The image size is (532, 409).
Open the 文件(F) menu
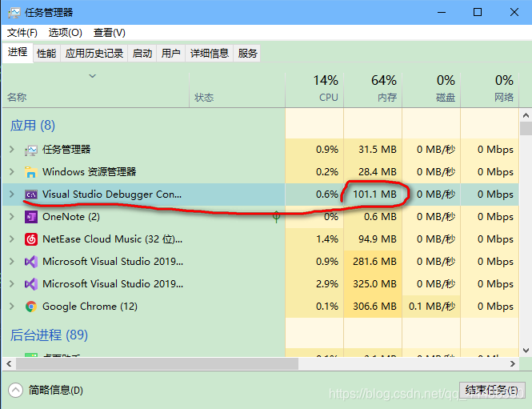(22, 33)
